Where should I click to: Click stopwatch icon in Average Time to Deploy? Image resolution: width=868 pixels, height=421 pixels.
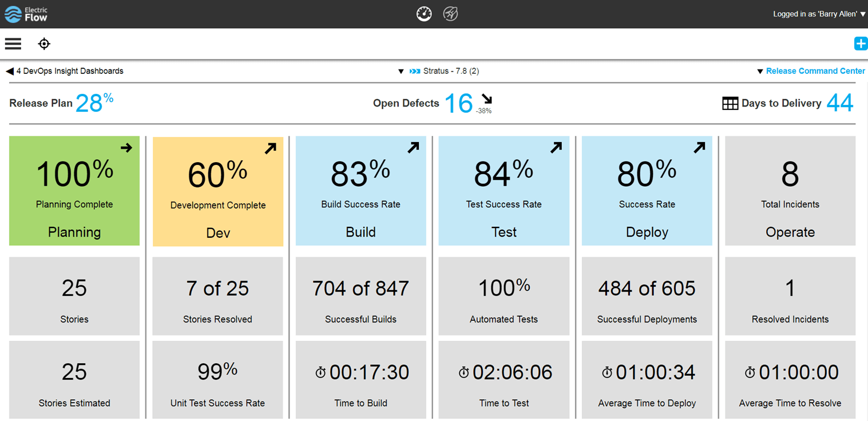coord(607,373)
